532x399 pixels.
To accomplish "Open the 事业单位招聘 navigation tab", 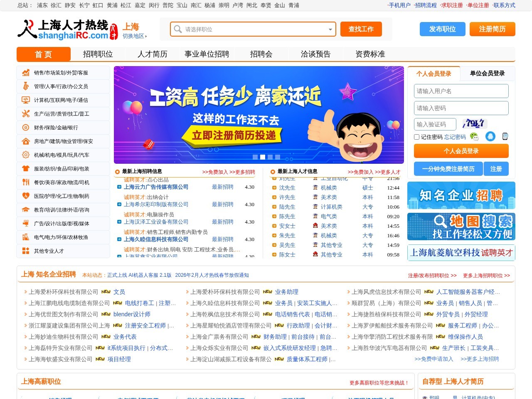I will [207, 54].
